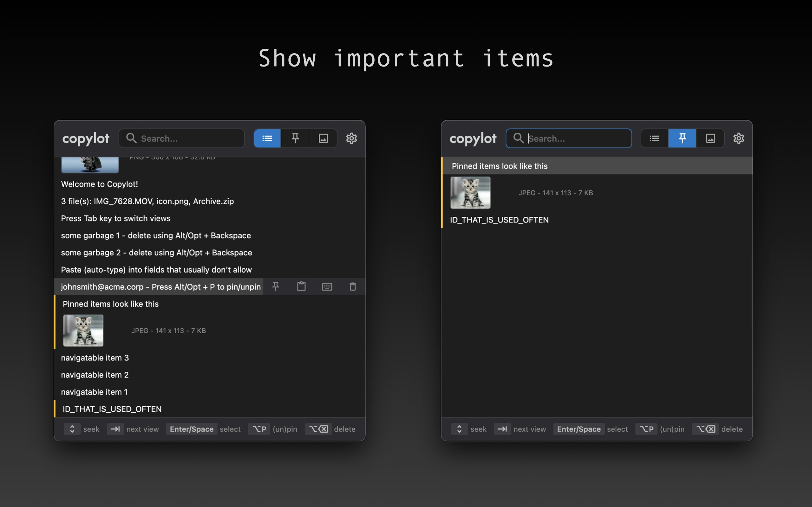
Task: Click the (un)pin hint in right footer
Action: tap(672, 429)
